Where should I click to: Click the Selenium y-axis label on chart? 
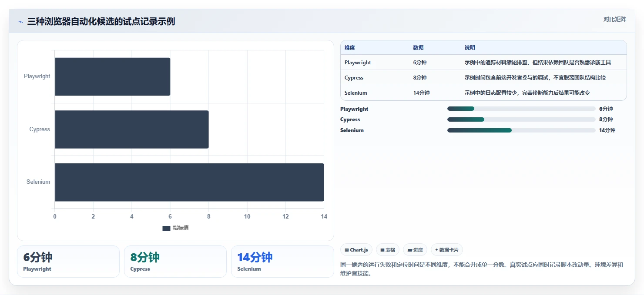38,182
